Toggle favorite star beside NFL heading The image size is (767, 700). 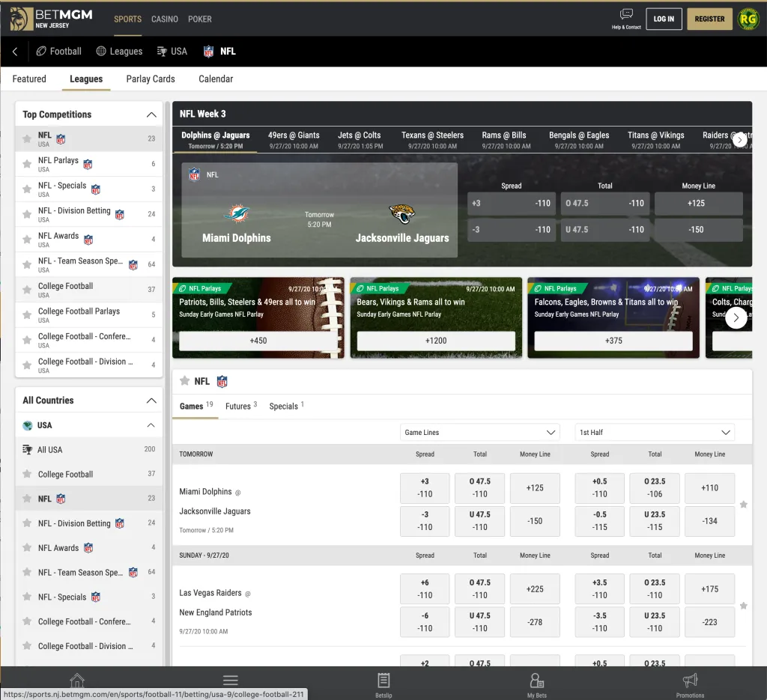coord(184,381)
